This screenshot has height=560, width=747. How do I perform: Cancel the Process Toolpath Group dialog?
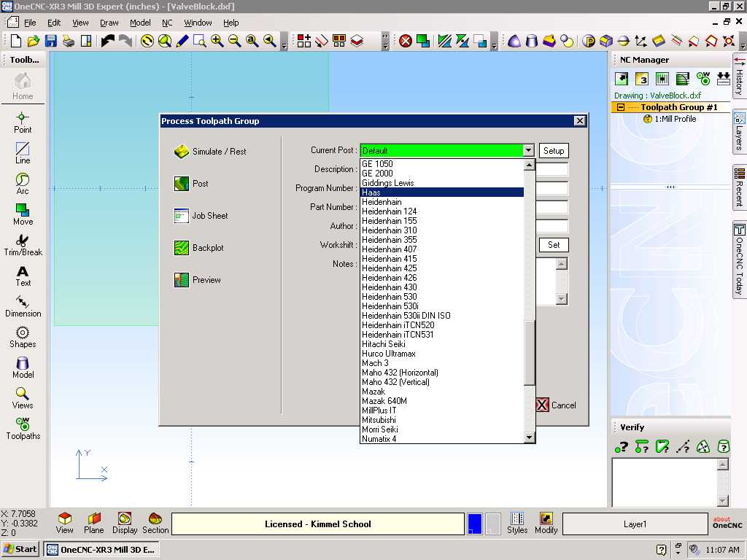[x=556, y=405]
